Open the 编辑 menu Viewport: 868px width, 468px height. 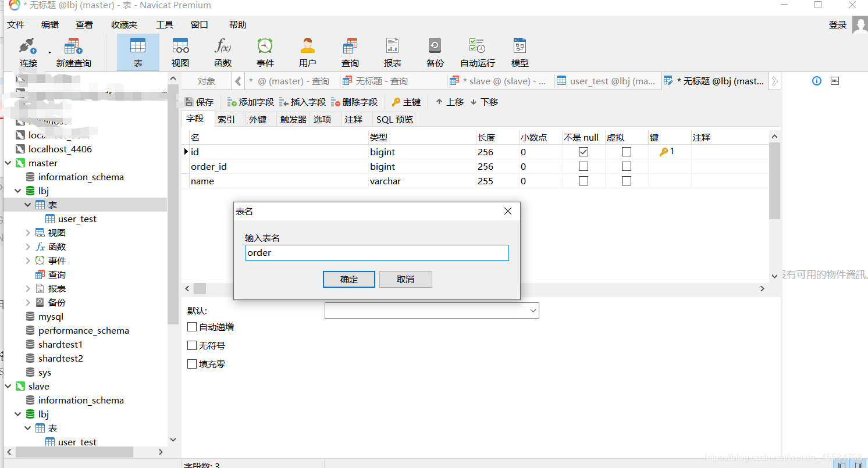coord(50,25)
